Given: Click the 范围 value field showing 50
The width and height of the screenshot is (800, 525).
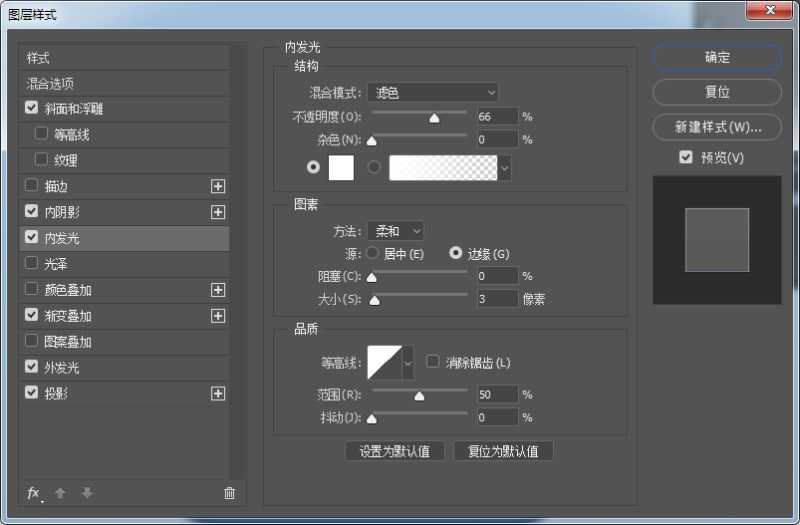Looking at the screenshot, I should (x=497, y=394).
